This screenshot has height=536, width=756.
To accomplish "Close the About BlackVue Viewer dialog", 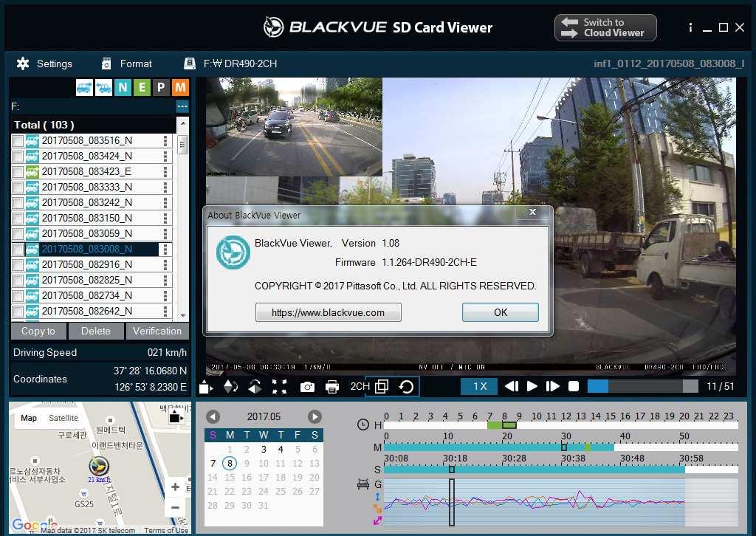I will pos(532,212).
